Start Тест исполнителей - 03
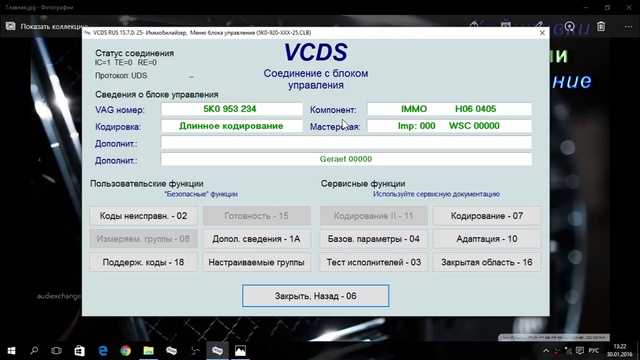640x360 pixels. pos(373,262)
